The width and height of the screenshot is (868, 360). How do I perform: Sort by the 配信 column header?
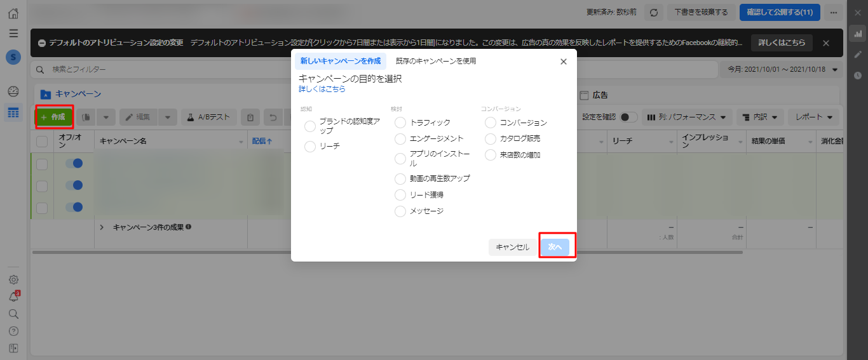click(x=262, y=141)
